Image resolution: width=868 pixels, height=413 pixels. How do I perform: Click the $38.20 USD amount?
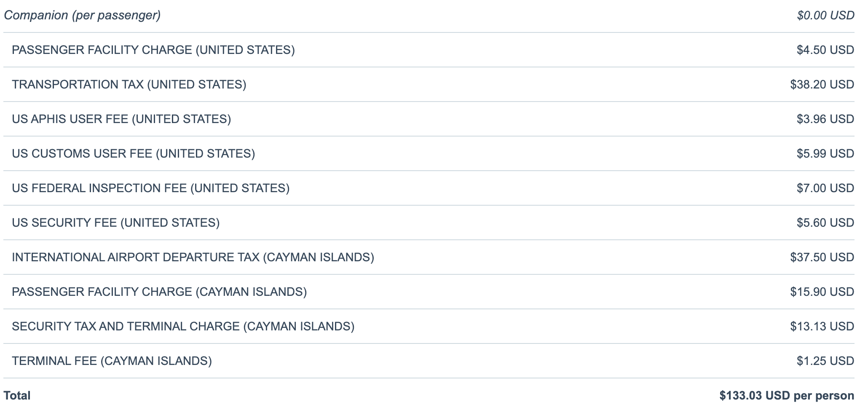[822, 85]
